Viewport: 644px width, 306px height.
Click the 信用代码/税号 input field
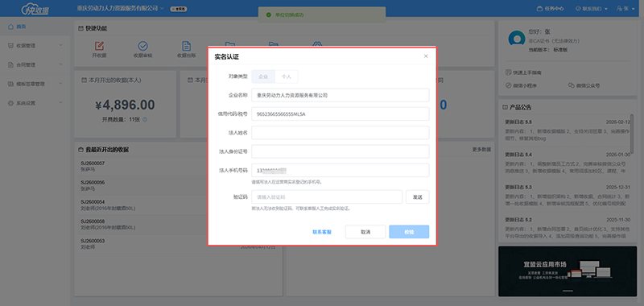341,114
